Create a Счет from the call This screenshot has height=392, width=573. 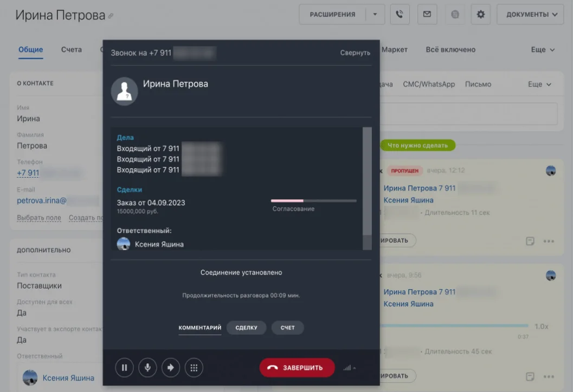(x=288, y=328)
